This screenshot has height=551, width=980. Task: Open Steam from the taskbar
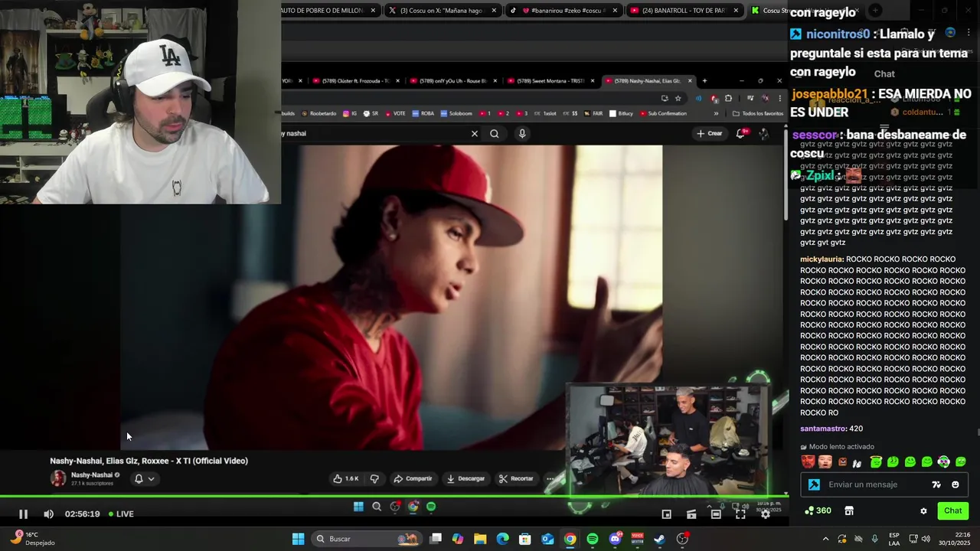point(660,539)
